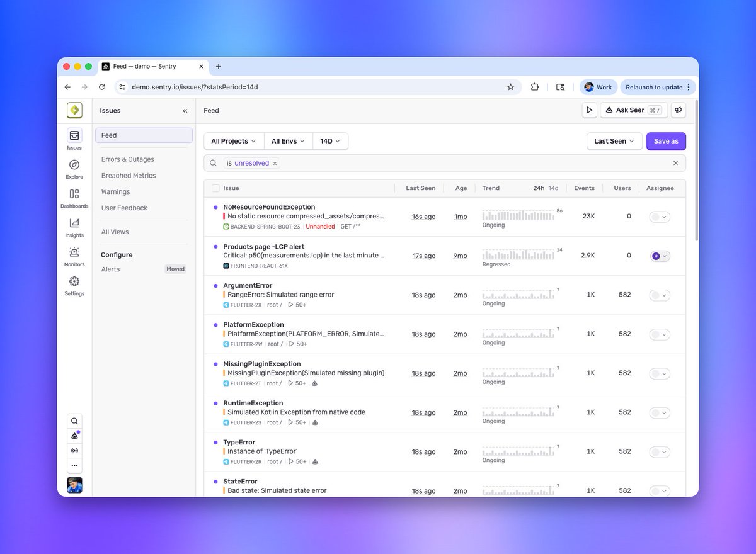Click the Save as button
The image size is (756, 554).
click(666, 141)
